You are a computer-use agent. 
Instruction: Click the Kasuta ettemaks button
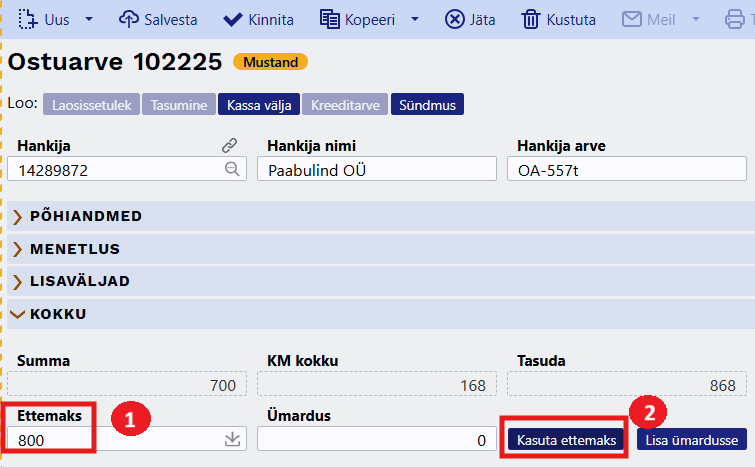tap(566, 440)
